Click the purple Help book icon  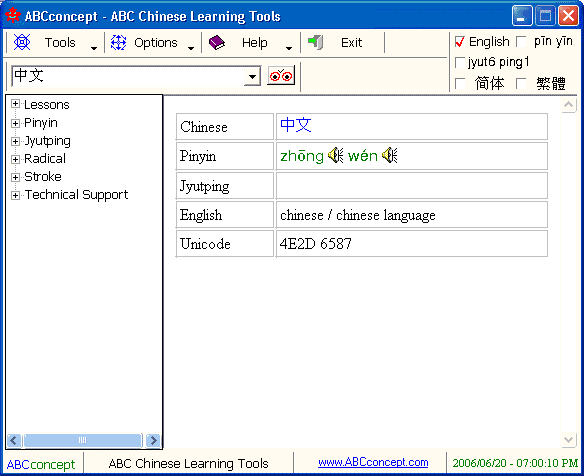(x=217, y=42)
